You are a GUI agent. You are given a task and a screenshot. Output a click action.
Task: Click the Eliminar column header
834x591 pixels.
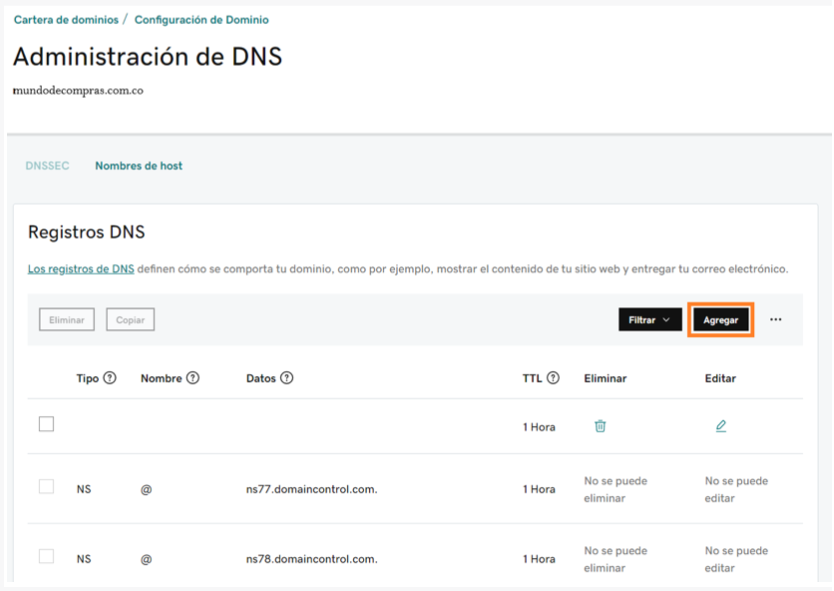tap(605, 378)
